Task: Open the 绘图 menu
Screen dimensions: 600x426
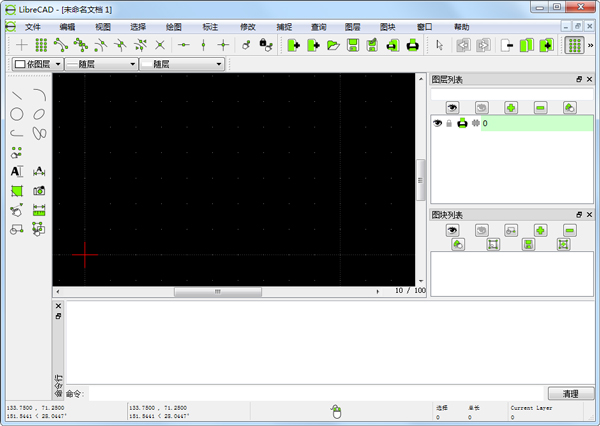Action: [x=174, y=27]
